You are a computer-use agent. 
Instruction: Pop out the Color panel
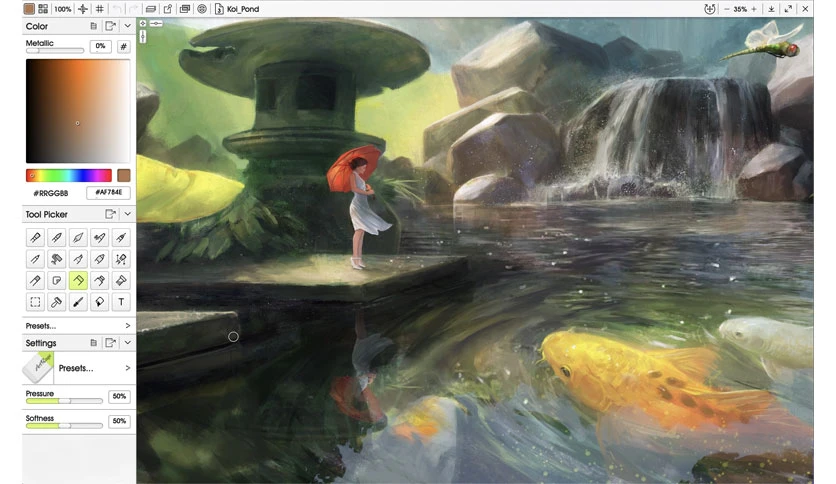(110, 26)
